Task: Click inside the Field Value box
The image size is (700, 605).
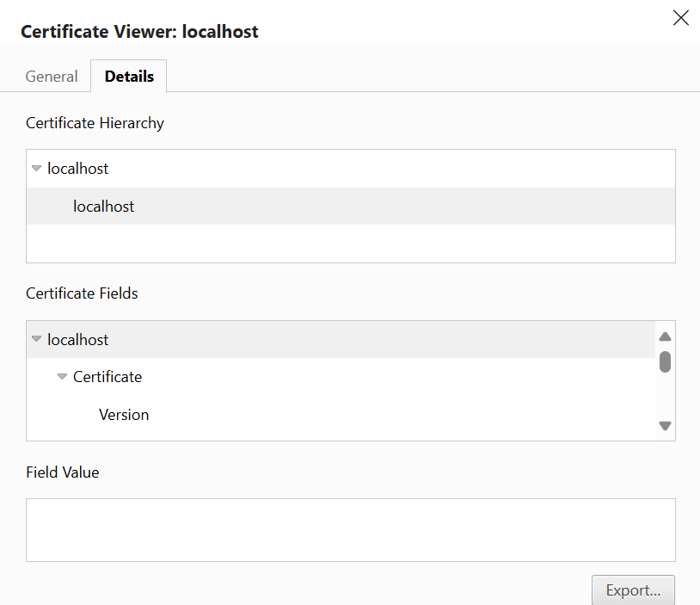Action: (x=350, y=530)
